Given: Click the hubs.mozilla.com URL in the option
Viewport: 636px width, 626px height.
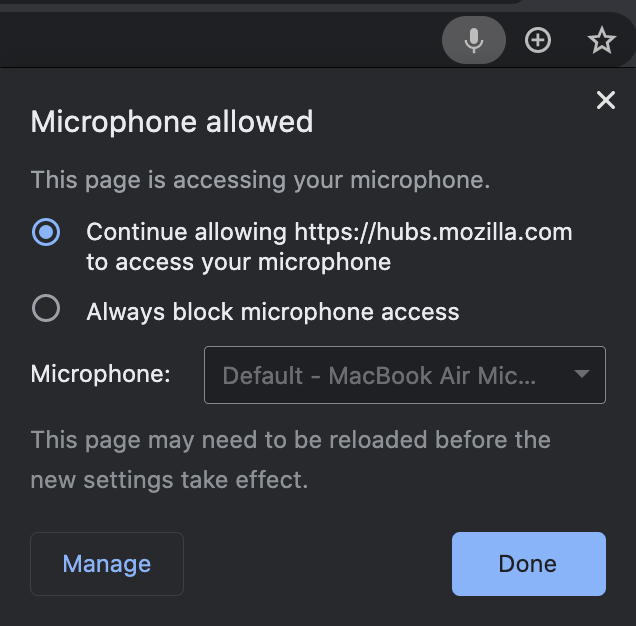Looking at the screenshot, I should (433, 232).
